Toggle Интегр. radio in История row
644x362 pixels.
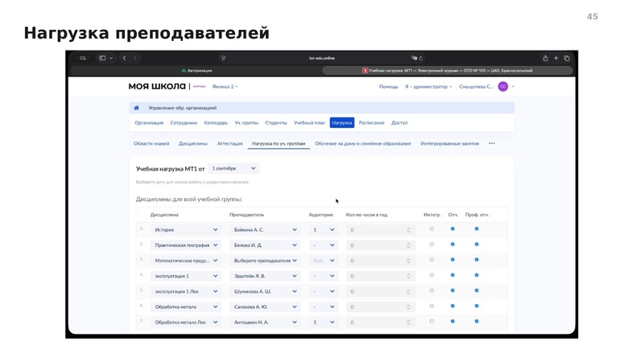[x=431, y=229]
